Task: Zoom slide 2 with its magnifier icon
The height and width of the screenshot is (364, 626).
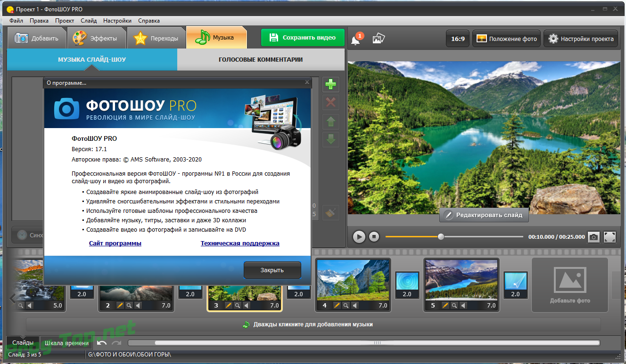Action: [129, 306]
